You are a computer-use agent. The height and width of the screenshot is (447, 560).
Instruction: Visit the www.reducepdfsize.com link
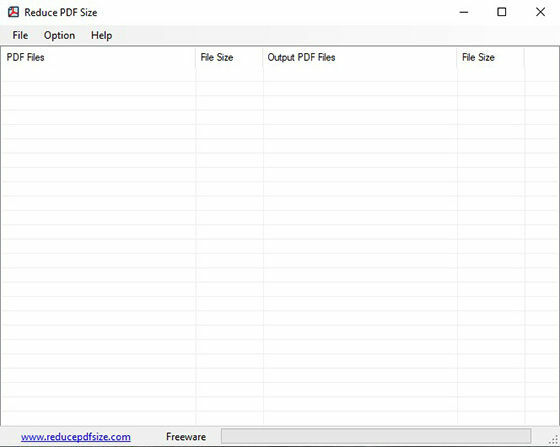tap(76, 437)
